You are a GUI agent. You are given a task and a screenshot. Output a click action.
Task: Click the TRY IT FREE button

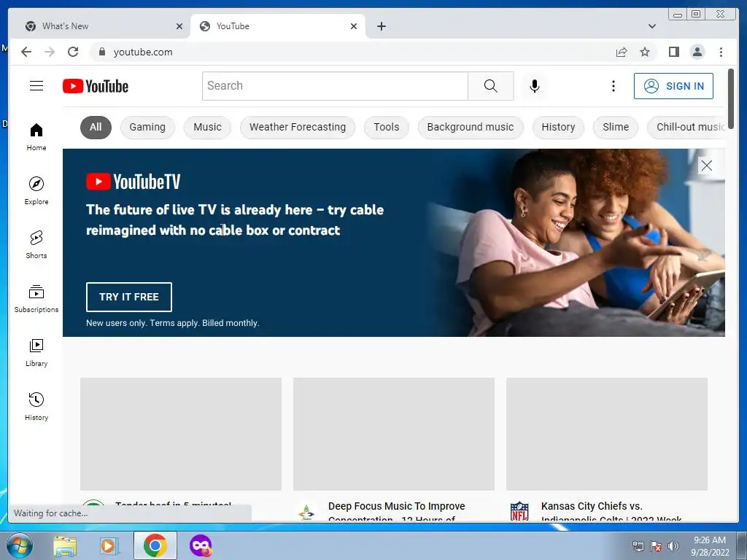pos(128,297)
